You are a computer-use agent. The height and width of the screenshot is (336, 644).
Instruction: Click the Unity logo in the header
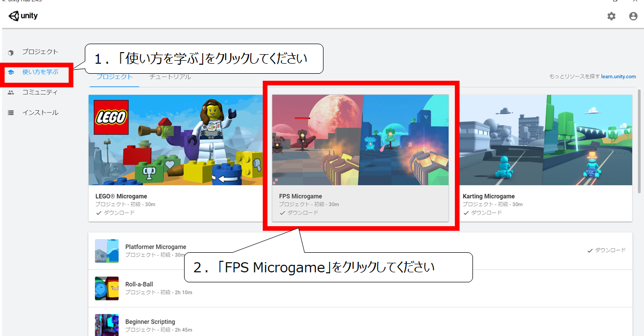[x=23, y=16]
